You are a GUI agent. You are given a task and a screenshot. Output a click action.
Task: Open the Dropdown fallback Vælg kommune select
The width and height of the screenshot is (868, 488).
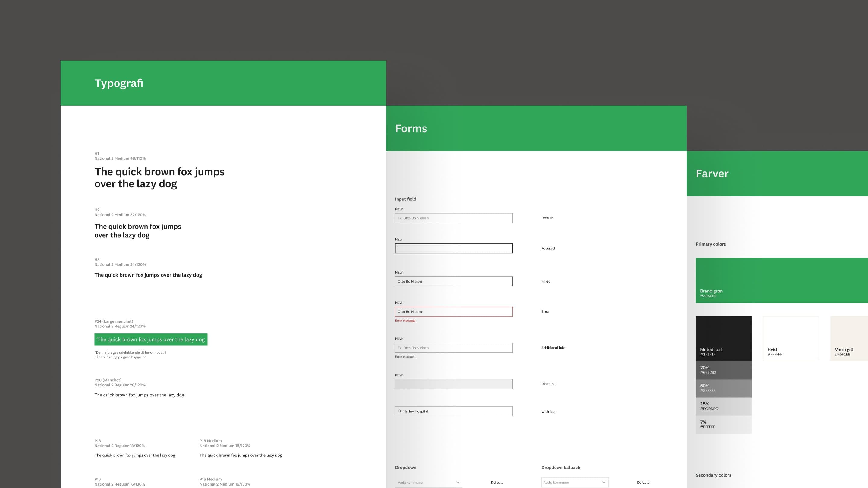point(574,482)
